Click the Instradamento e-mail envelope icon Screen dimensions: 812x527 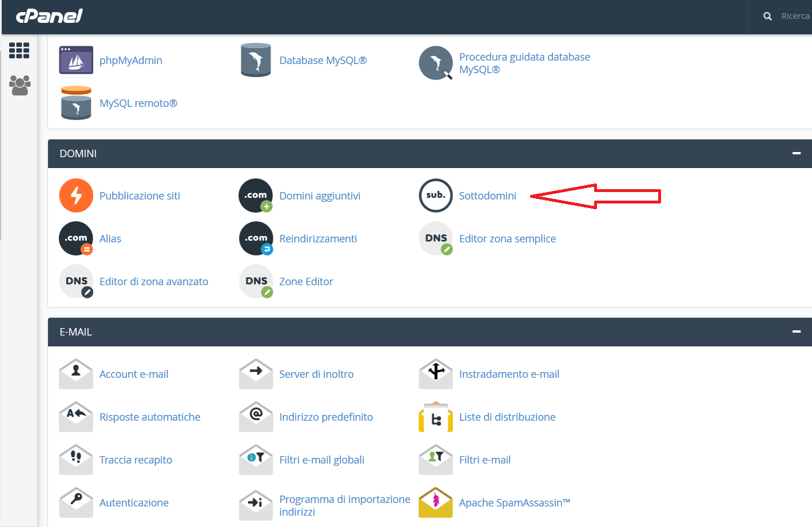[436, 374]
